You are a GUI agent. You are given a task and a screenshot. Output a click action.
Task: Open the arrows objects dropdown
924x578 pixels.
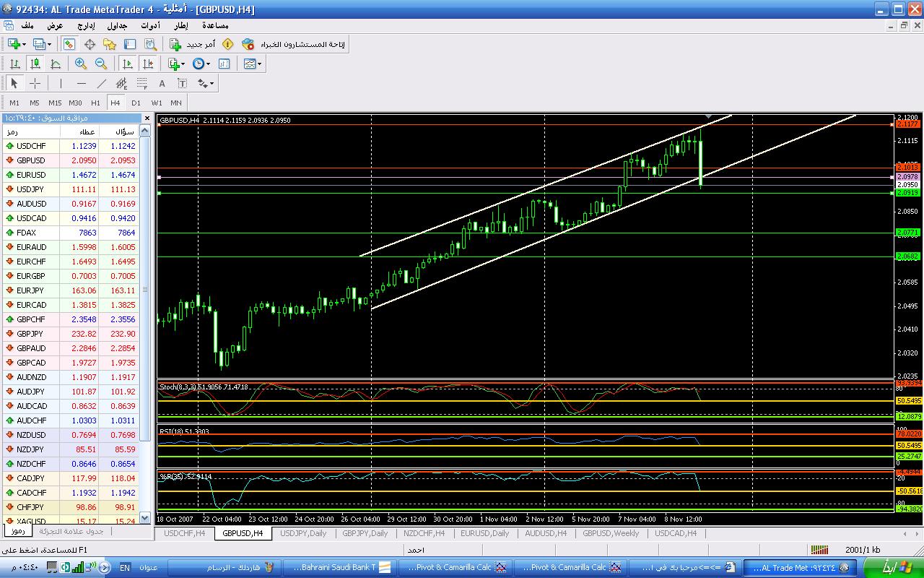click(x=206, y=83)
